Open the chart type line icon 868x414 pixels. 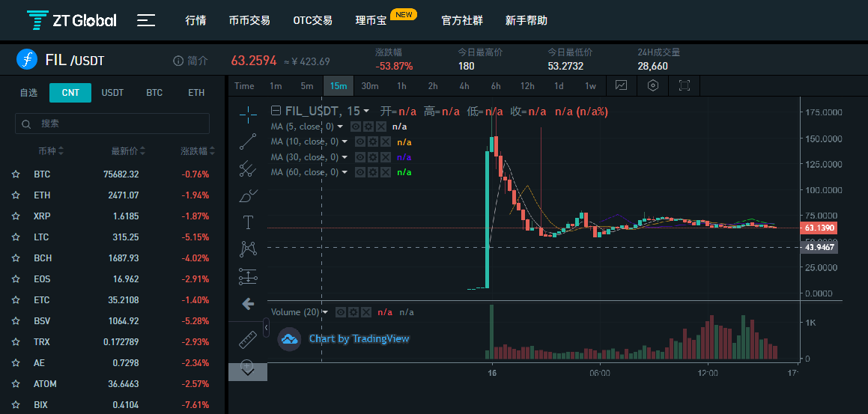(x=621, y=85)
